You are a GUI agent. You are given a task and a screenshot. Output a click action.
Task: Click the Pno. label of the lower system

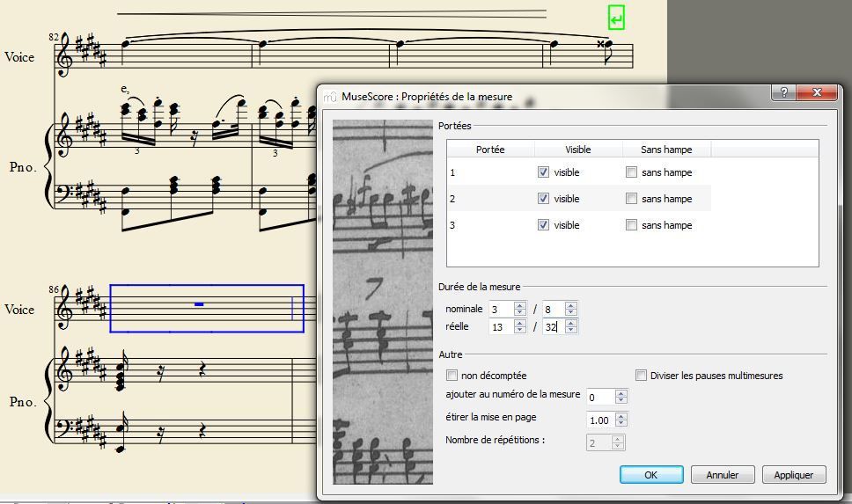pyautogui.click(x=23, y=402)
